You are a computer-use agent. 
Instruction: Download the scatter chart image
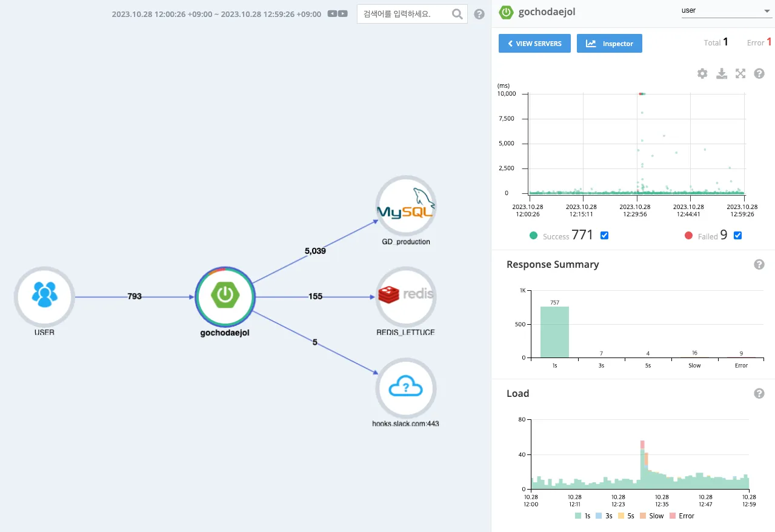(x=721, y=73)
